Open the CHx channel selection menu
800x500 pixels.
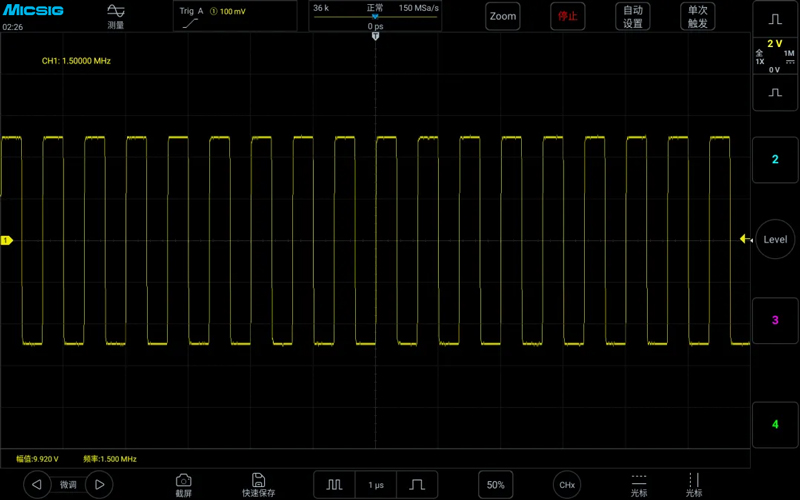(567, 485)
